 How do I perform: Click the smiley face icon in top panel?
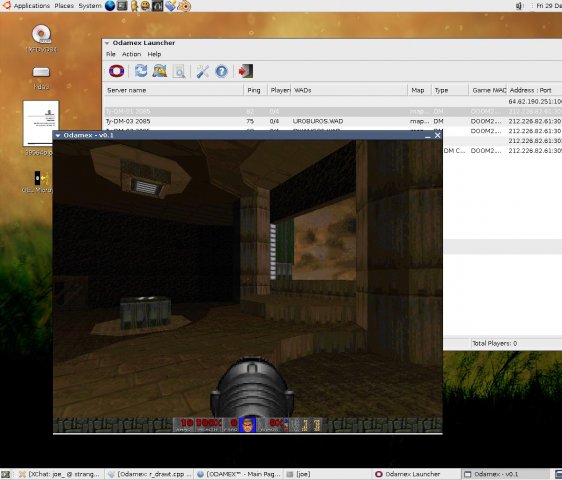coord(145,6)
